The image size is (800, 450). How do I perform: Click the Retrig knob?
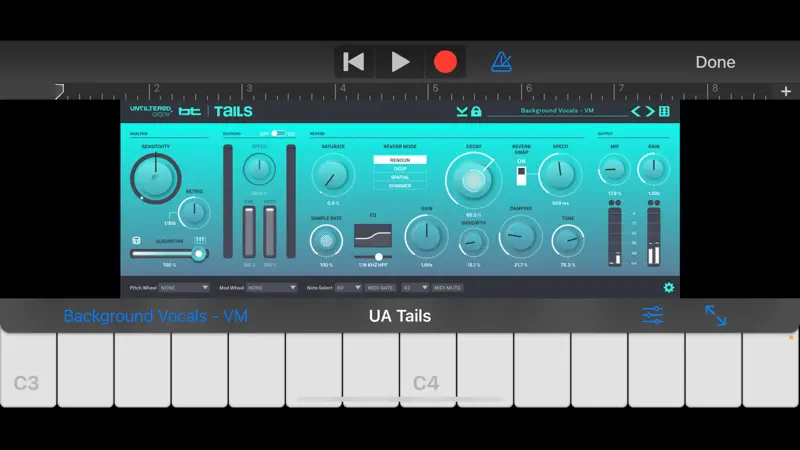tap(194, 213)
